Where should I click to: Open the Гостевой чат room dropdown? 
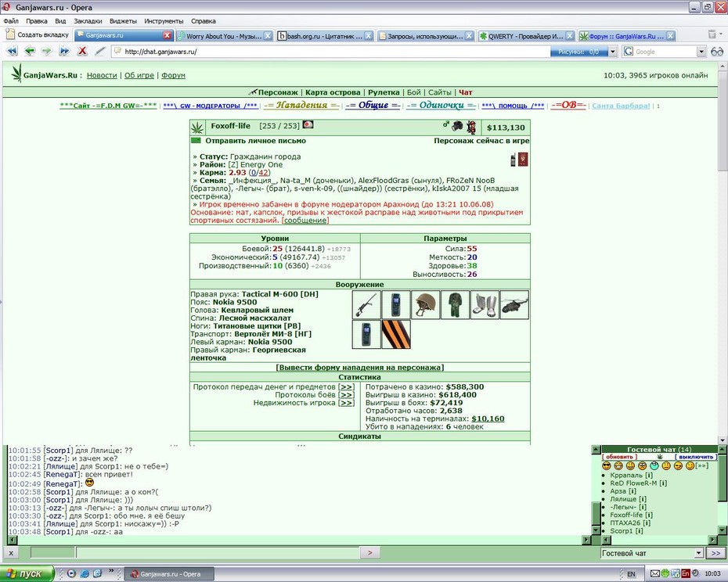tap(699, 553)
